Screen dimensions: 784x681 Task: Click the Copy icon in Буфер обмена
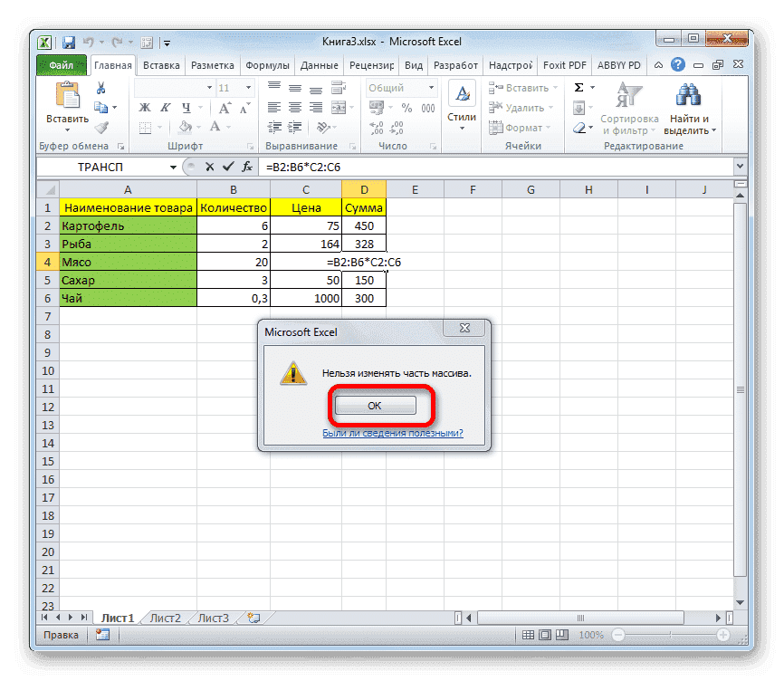coord(101,106)
